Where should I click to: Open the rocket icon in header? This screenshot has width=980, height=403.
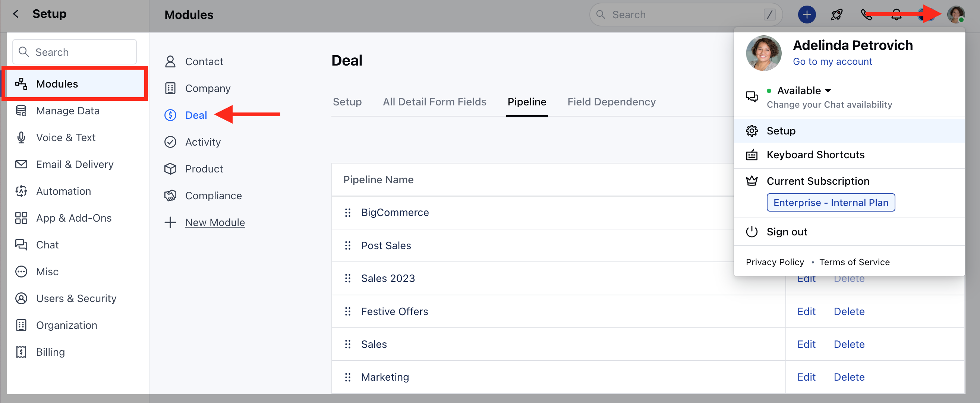click(x=836, y=15)
